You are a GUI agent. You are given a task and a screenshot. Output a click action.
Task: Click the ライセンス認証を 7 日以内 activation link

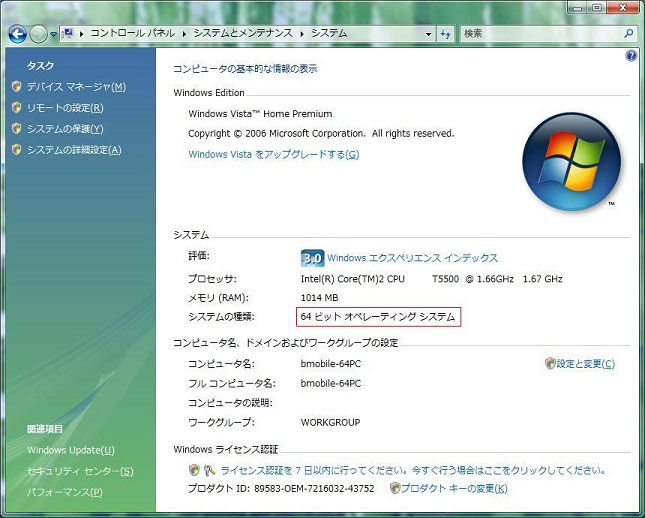413,470
